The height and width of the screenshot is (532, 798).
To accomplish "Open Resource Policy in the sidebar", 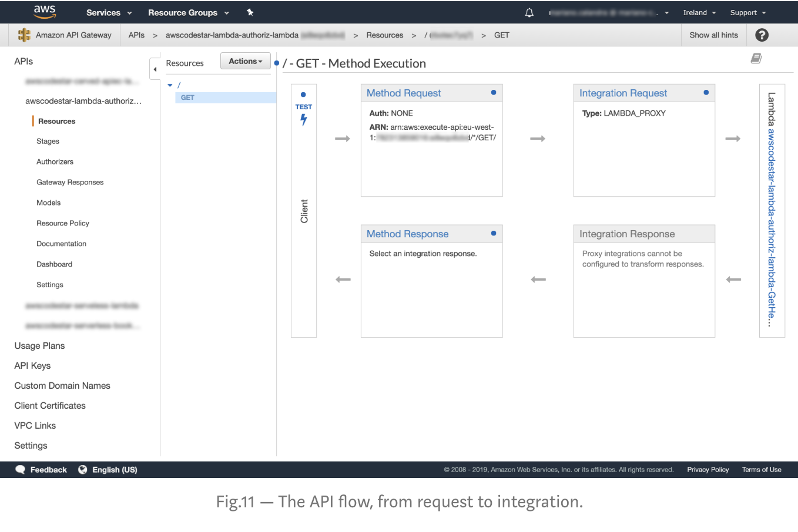I will click(63, 223).
